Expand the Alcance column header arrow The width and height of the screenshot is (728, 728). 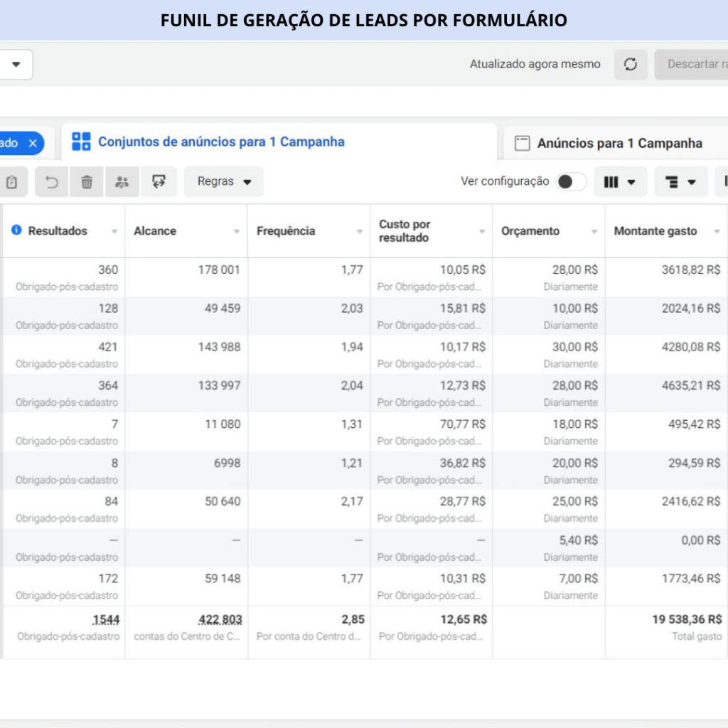coord(237,232)
